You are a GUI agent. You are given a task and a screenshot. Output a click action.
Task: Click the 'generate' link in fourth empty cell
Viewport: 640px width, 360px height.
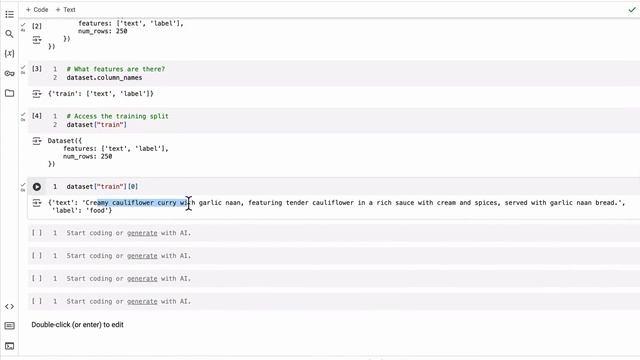coord(142,302)
